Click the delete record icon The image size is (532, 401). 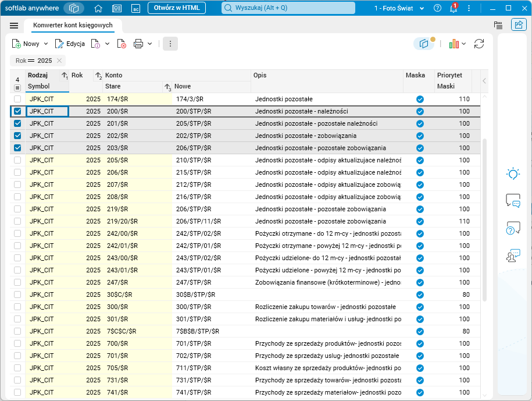[122, 44]
